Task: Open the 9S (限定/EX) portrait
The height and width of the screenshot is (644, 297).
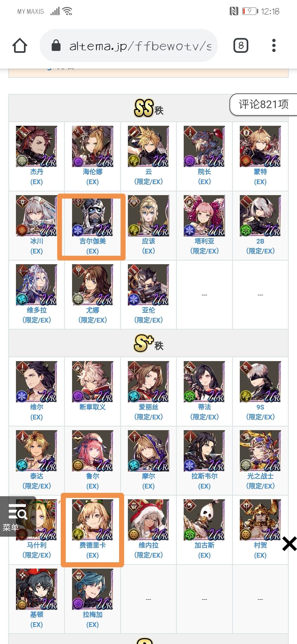Action: pyautogui.click(x=260, y=382)
